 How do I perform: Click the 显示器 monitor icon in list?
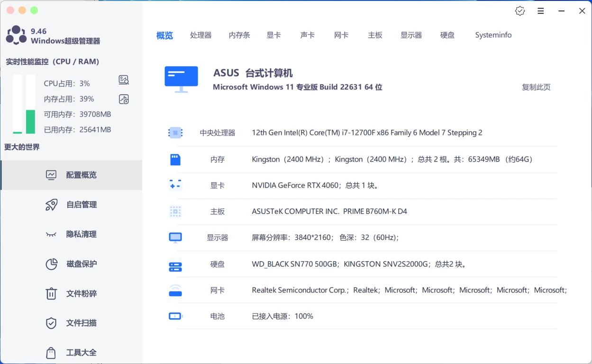coord(175,238)
